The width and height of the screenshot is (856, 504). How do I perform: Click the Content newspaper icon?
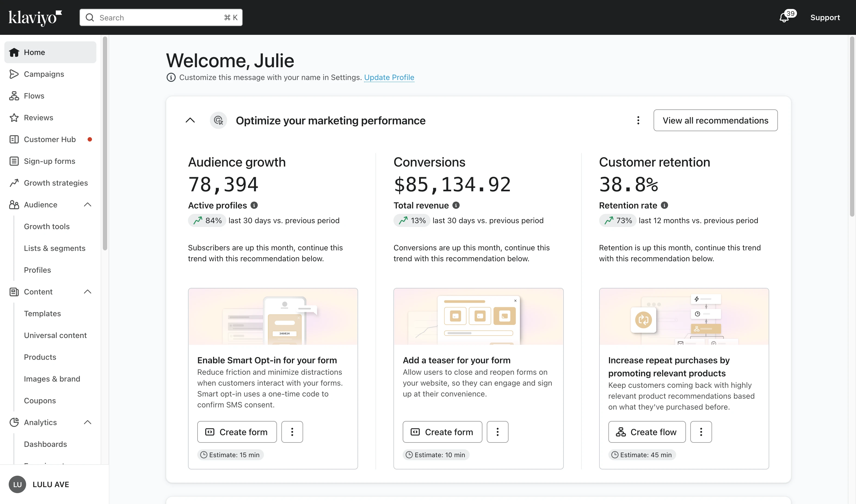[14, 292]
